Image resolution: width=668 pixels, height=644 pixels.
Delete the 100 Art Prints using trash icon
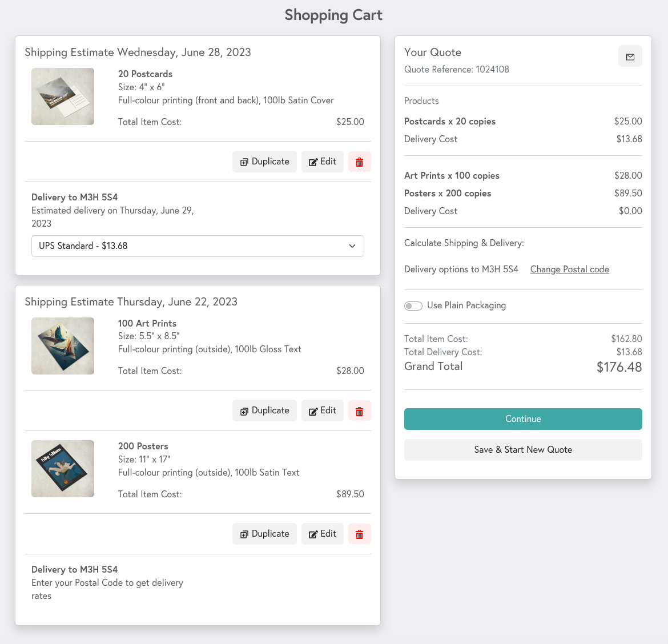point(359,410)
